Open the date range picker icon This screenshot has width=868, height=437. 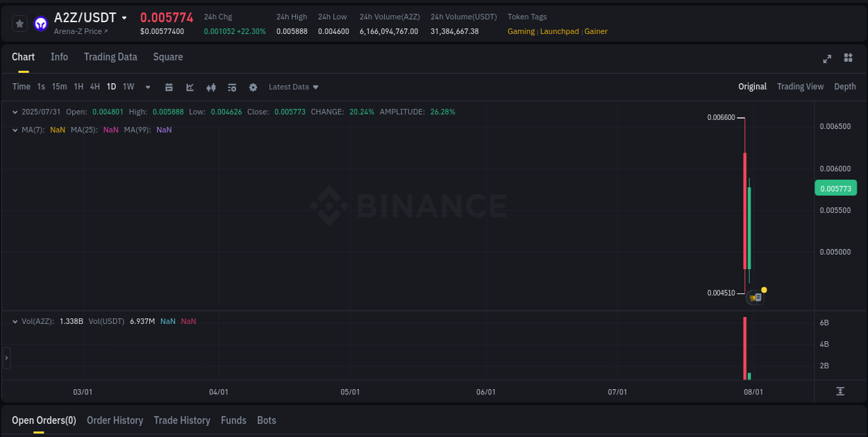(x=169, y=87)
